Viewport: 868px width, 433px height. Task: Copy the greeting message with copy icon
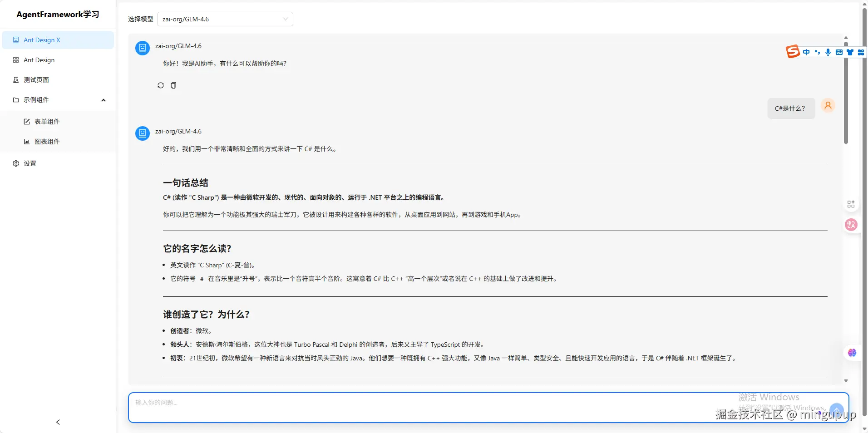coord(173,85)
